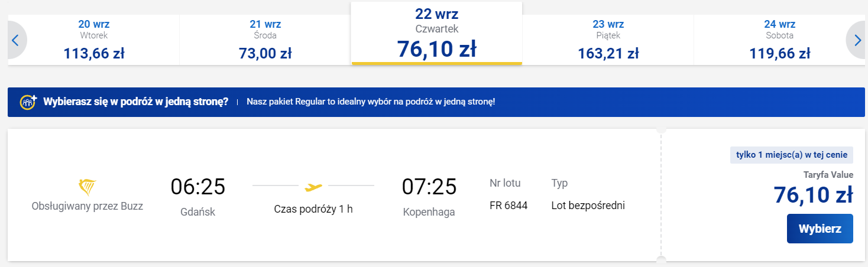Click the Wybierz button

(820, 229)
